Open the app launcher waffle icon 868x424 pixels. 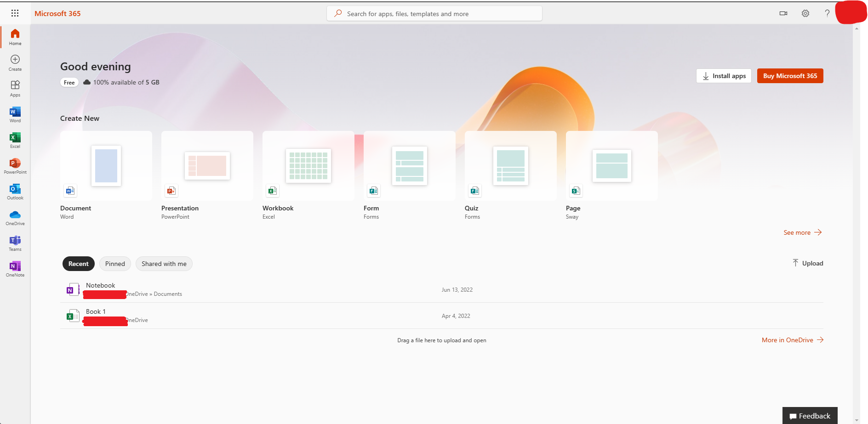pos(15,13)
